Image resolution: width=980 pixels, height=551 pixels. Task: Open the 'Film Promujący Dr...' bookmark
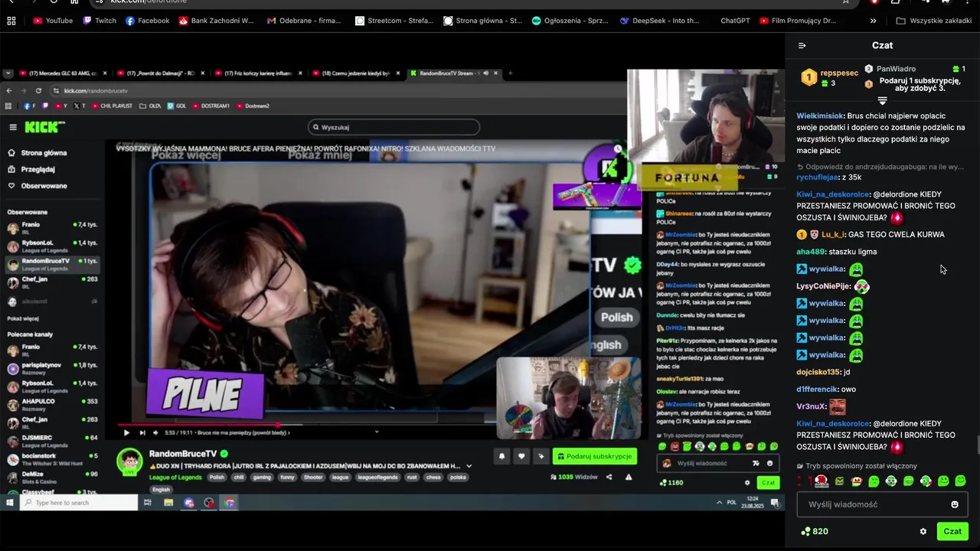pos(798,21)
